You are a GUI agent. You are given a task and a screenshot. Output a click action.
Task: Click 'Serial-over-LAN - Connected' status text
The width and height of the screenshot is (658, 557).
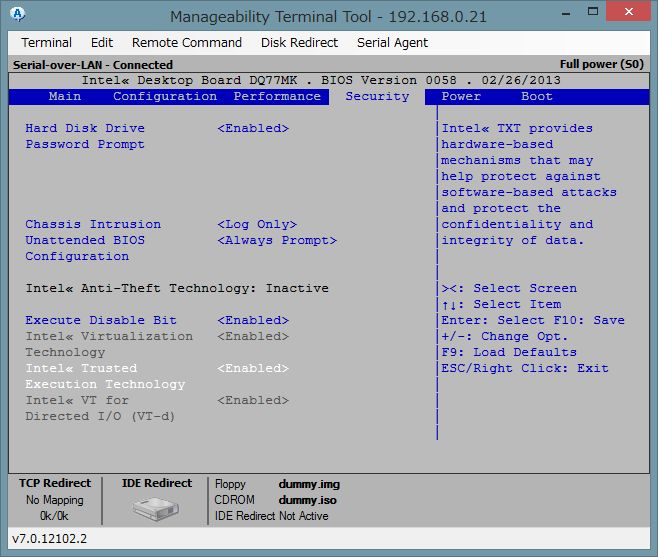tap(93, 65)
